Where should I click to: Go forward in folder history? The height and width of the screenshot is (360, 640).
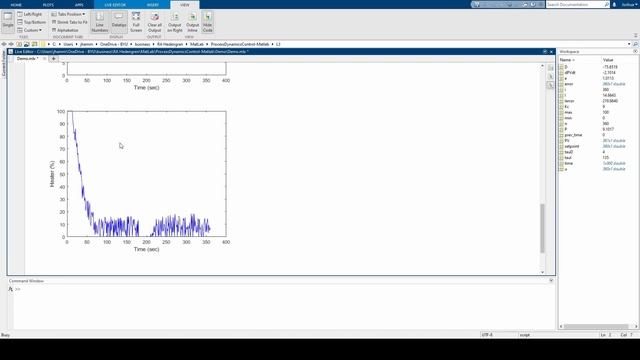pos(11,44)
